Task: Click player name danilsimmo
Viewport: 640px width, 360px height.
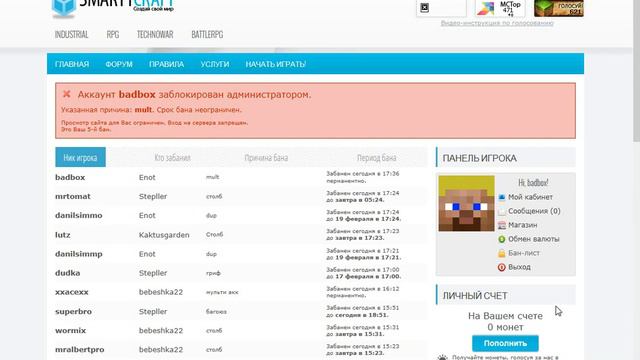Action: pos(79,215)
